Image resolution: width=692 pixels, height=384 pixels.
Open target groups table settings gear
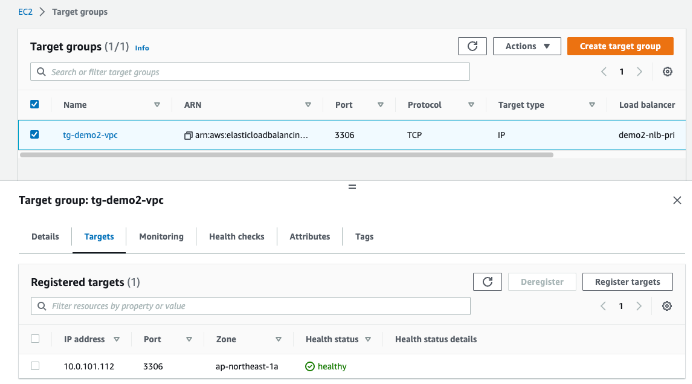(667, 72)
